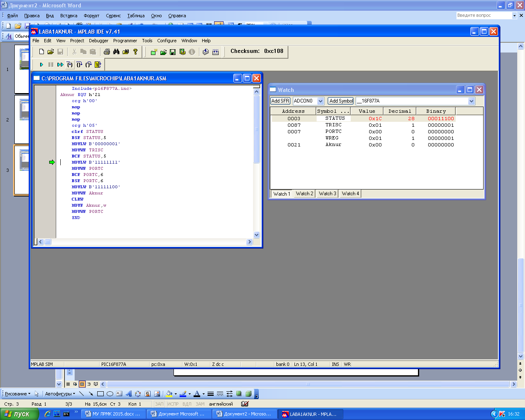Image resolution: width=525 pixels, height=420 pixels.
Task: Select the Arrow drawing tool in Word
Action: pyautogui.click(x=91, y=394)
